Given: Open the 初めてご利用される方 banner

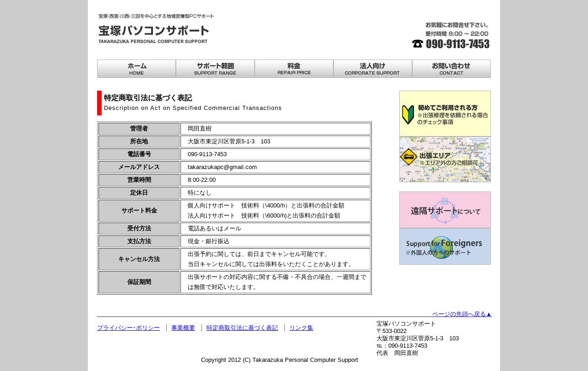Looking at the screenshot, I should tap(445, 114).
